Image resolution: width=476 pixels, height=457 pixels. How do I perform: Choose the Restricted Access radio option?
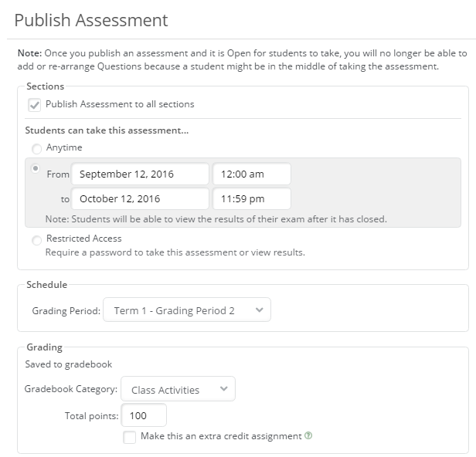[36, 241]
